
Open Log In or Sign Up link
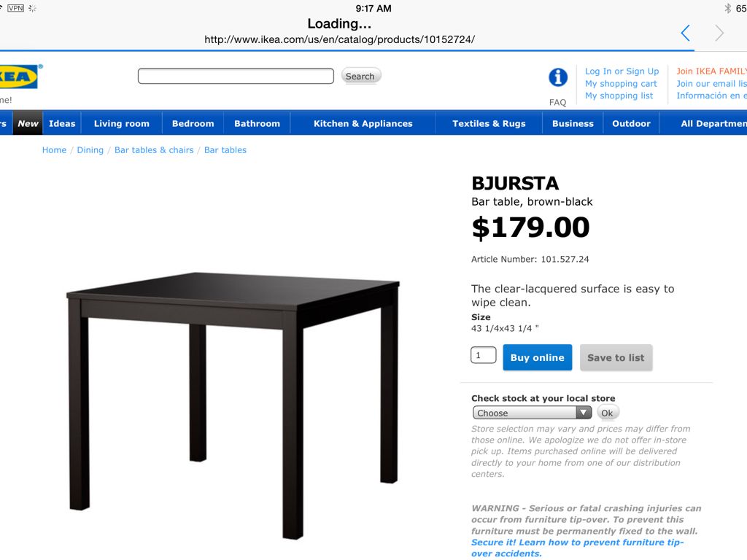point(622,71)
